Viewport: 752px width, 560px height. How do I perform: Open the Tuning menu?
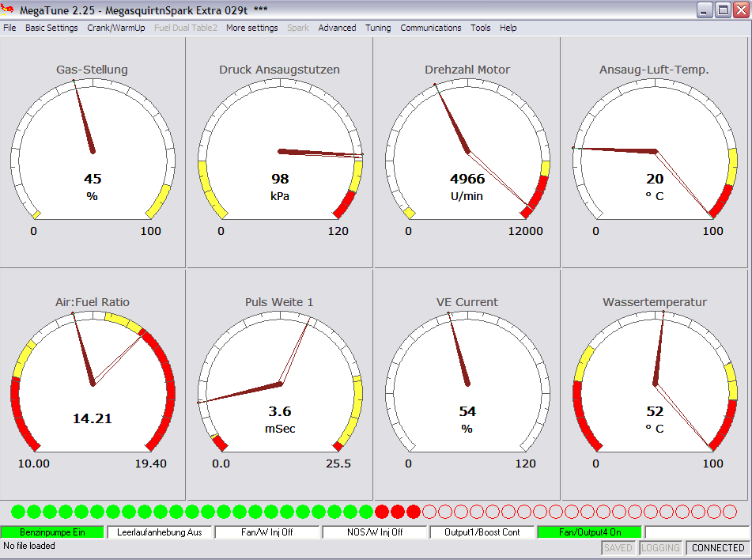coord(378,28)
